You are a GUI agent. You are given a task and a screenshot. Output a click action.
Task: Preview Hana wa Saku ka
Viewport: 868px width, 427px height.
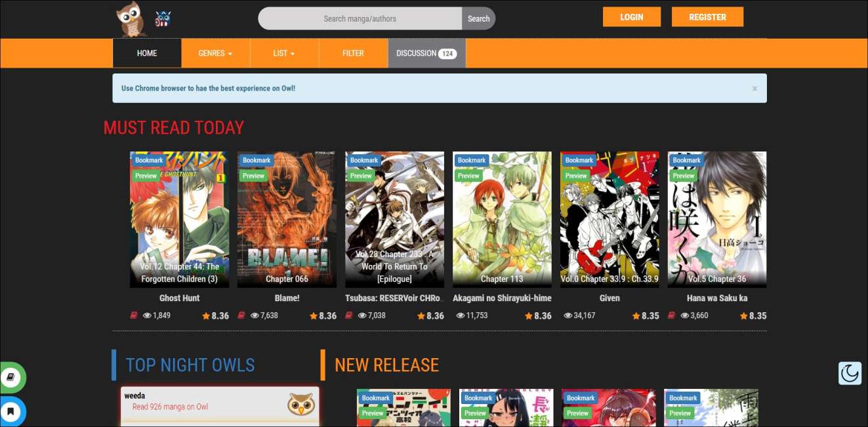point(684,176)
